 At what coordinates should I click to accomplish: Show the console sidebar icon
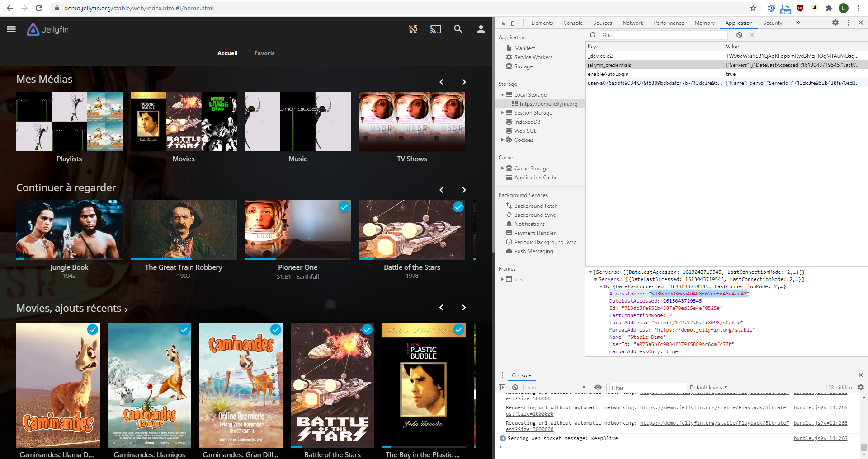click(502, 387)
